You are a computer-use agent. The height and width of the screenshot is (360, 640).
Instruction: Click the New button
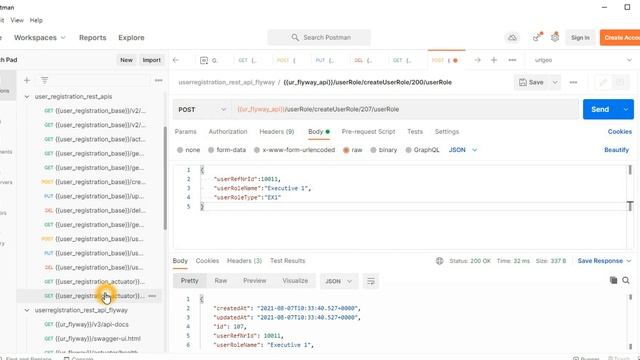pos(126,60)
